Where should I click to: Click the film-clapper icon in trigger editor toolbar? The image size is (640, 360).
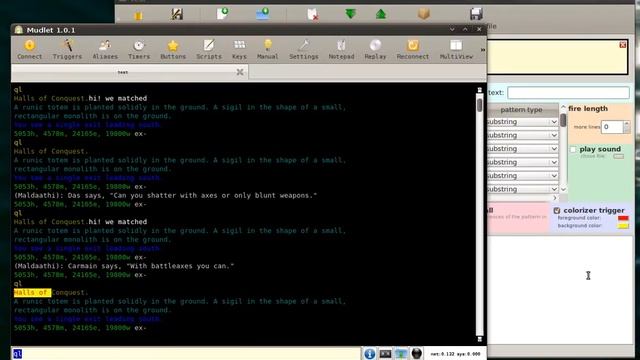pyautogui.click(x=177, y=14)
